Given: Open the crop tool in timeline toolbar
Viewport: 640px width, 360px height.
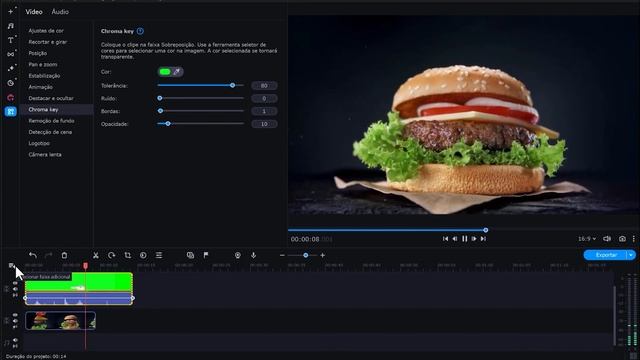Looking at the screenshot, I should (127, 255).
